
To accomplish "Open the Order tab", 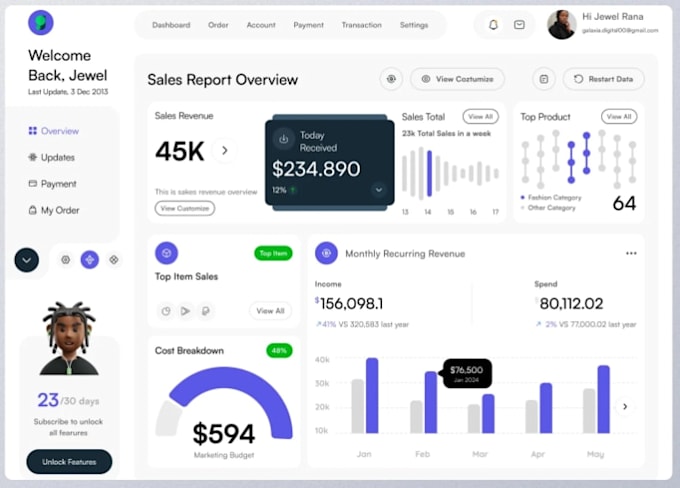I will [218, 25].
